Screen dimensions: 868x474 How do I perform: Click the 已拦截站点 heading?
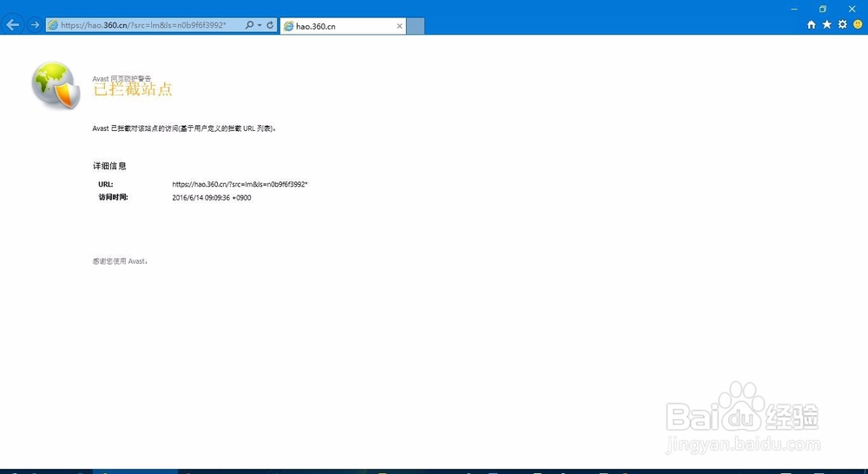[133, 89]
